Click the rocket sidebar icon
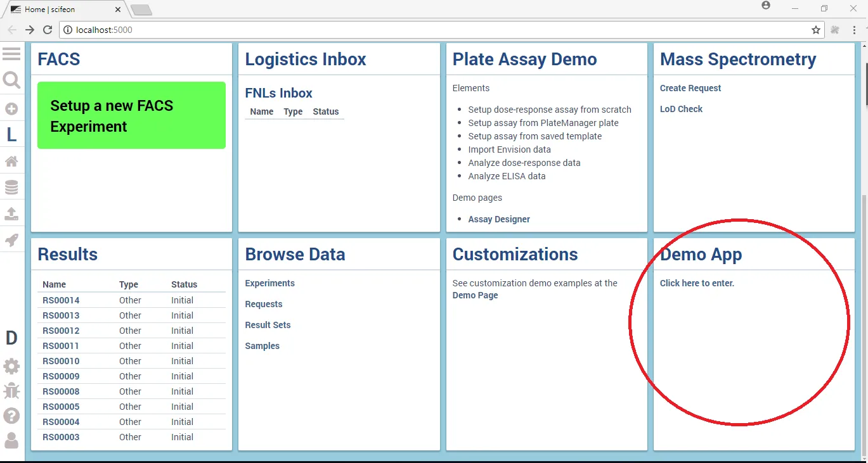 click(x=11, y=240)
